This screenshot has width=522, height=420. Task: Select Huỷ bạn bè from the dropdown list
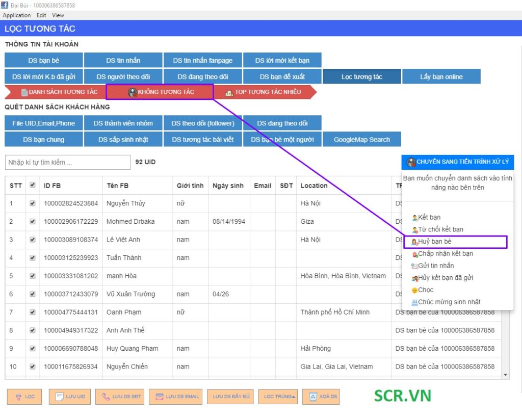tap(434, 242)
